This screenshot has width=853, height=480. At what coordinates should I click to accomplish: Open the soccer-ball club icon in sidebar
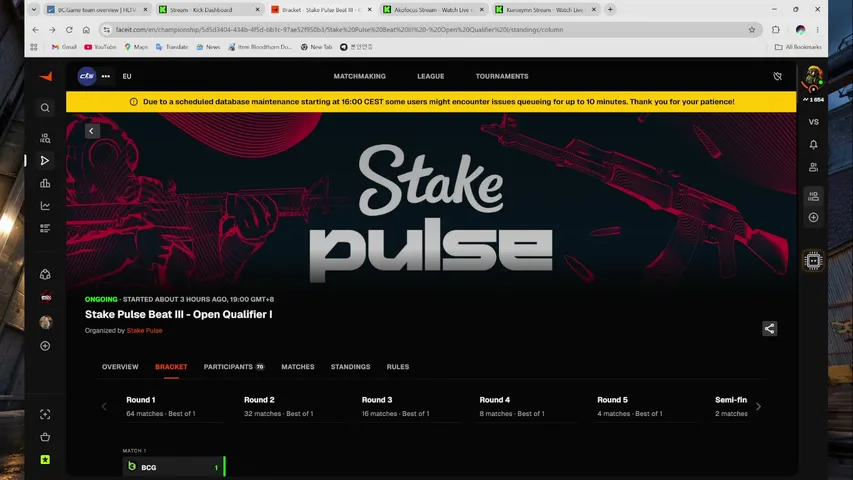(x=45, y=274)
